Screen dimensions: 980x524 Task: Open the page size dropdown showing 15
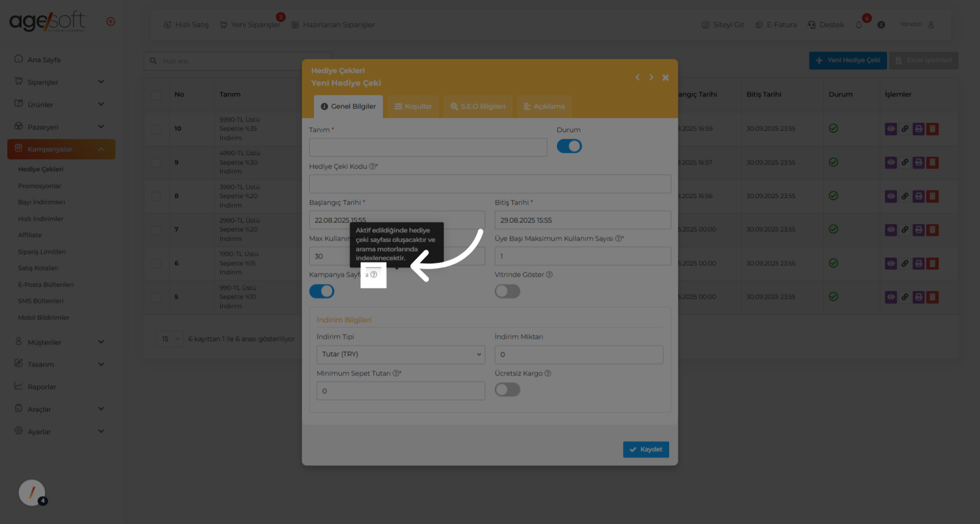pos(169,339)
